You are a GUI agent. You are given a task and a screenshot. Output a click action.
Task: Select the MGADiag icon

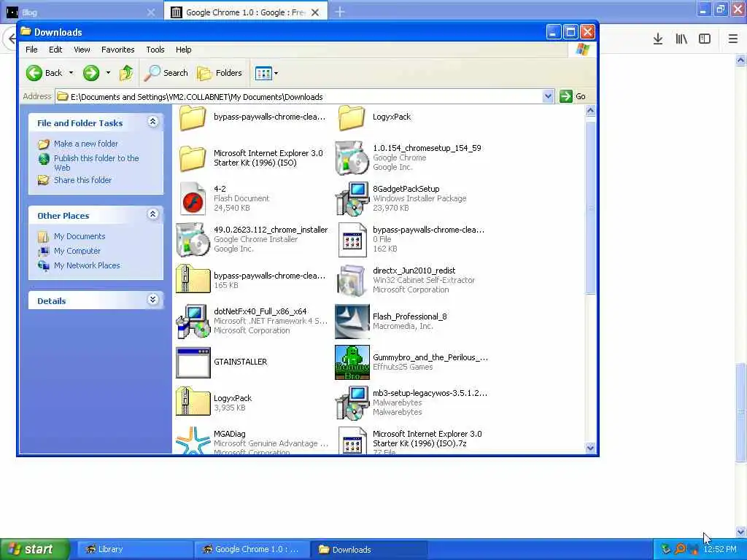[x=193, y=440]
